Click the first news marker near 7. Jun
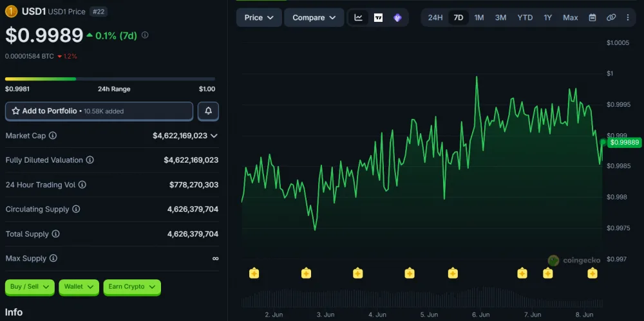Image resolution: width=644 pixels, height=321 pixels. coord(522,273)
